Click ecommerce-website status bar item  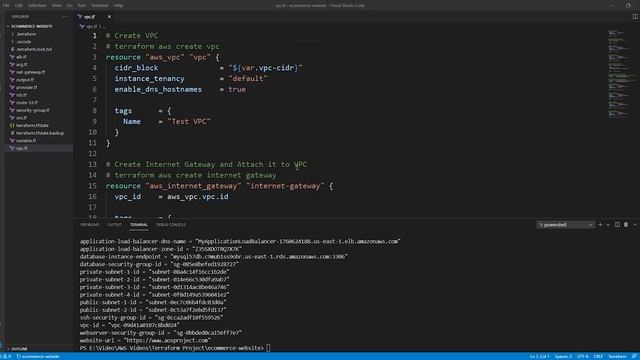(x=38, y=357)
